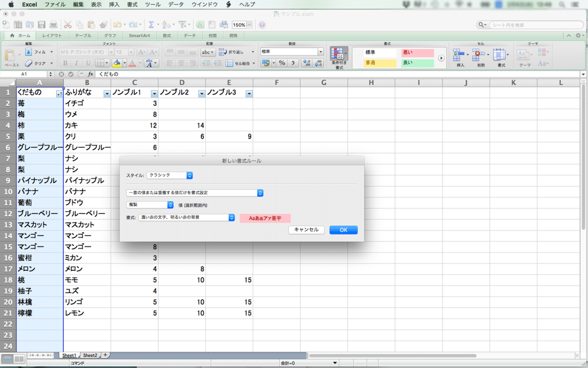
Task: Click the テーマ themes icon
Action: tap(522, 54)
